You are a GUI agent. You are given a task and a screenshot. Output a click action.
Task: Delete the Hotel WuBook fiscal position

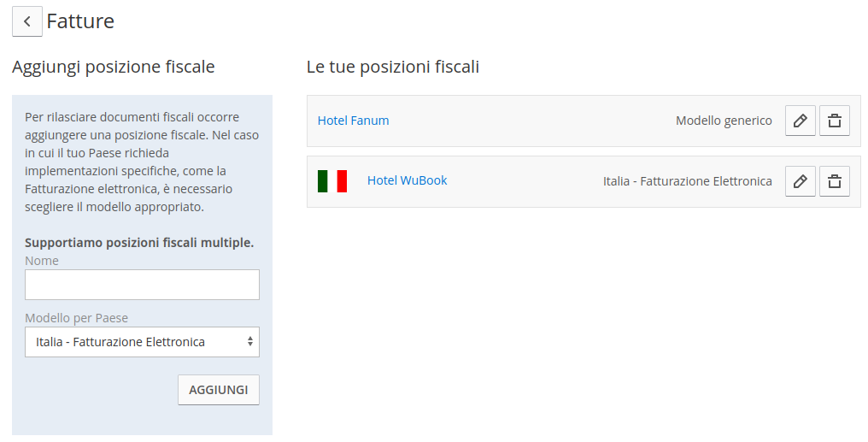tap(835, 181)
